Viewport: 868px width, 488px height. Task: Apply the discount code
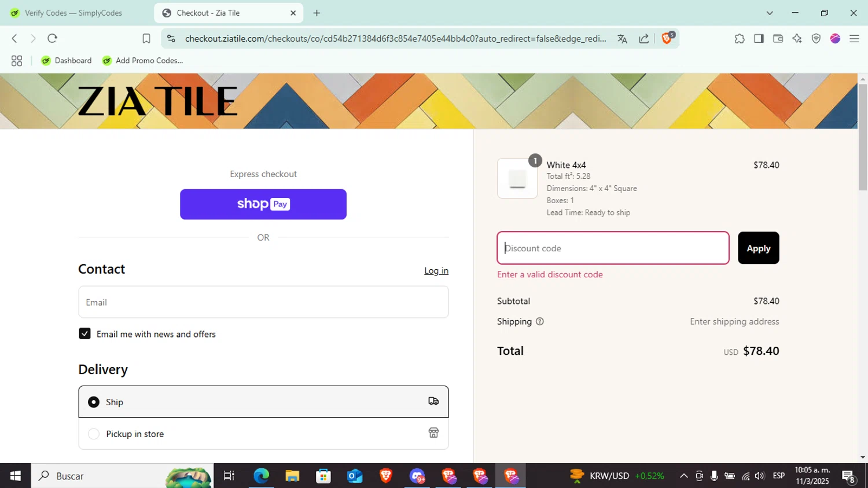tap(758, 248)
